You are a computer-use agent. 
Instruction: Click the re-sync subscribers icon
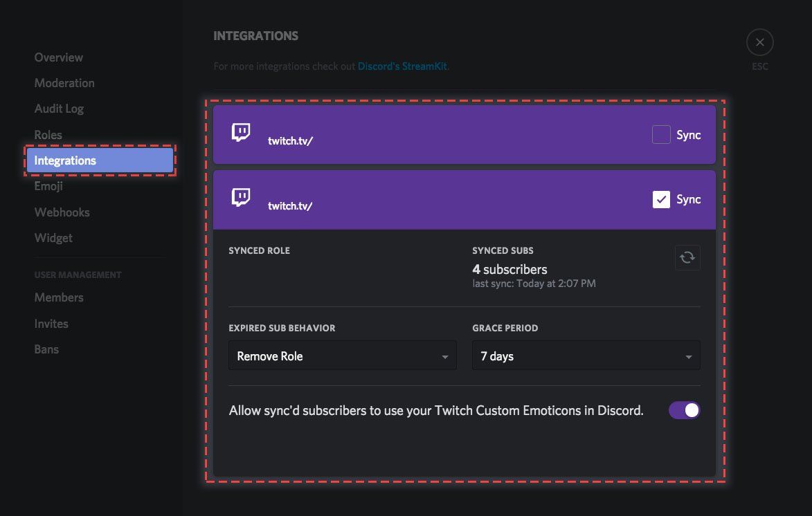click(687, 257)
